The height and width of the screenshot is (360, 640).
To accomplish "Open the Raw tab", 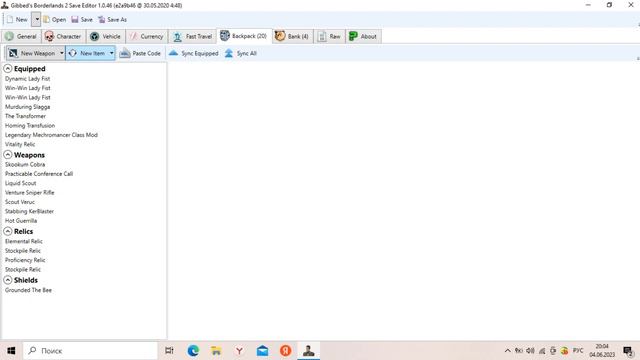I will (x=329, y=36).
